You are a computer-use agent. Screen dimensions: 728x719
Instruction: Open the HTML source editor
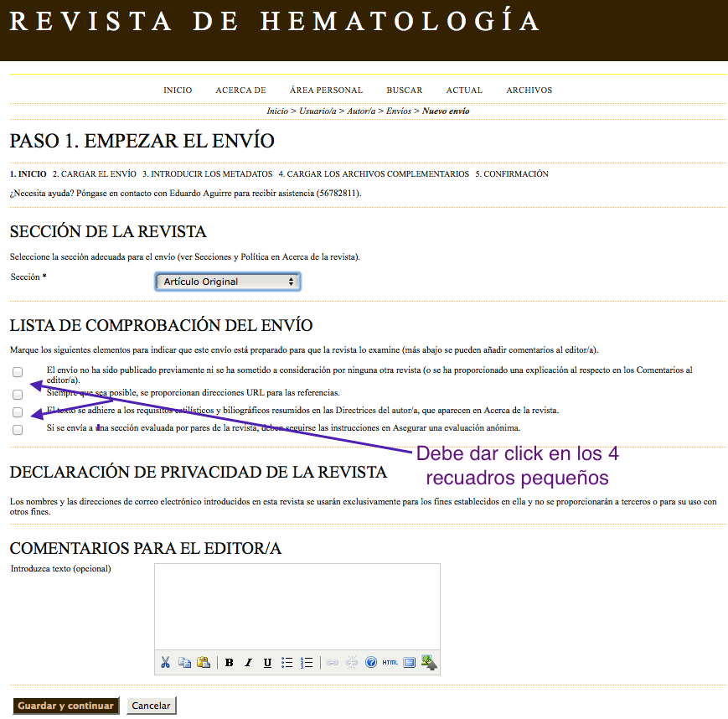coord(390,663)
